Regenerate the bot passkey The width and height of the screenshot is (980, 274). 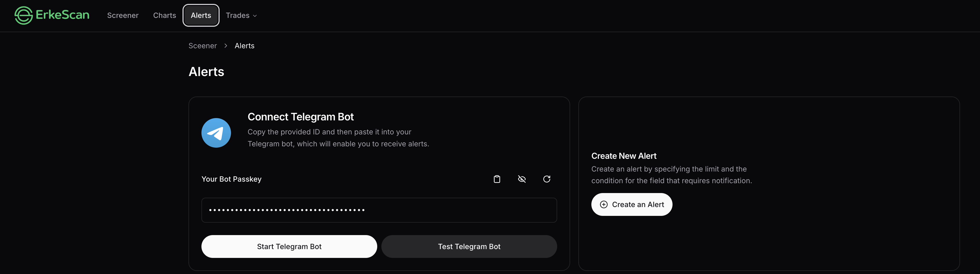pyautogui.click(x=547, y=179)
